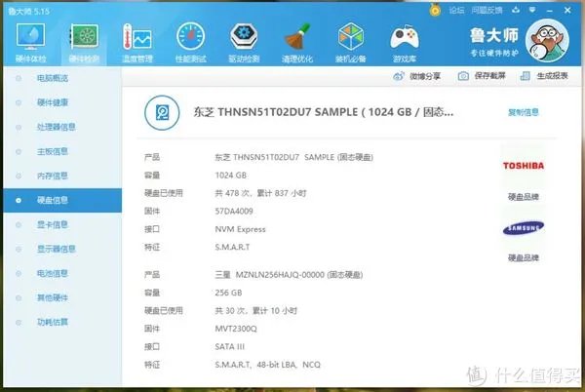The height and width of the screenshot is (392, 585).
Task: Open 装机必备 software box icon
Action: (351, 37)
